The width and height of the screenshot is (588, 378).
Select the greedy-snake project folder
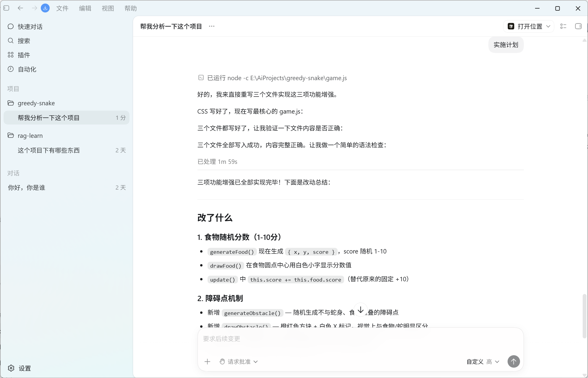[x=67, y=103]
